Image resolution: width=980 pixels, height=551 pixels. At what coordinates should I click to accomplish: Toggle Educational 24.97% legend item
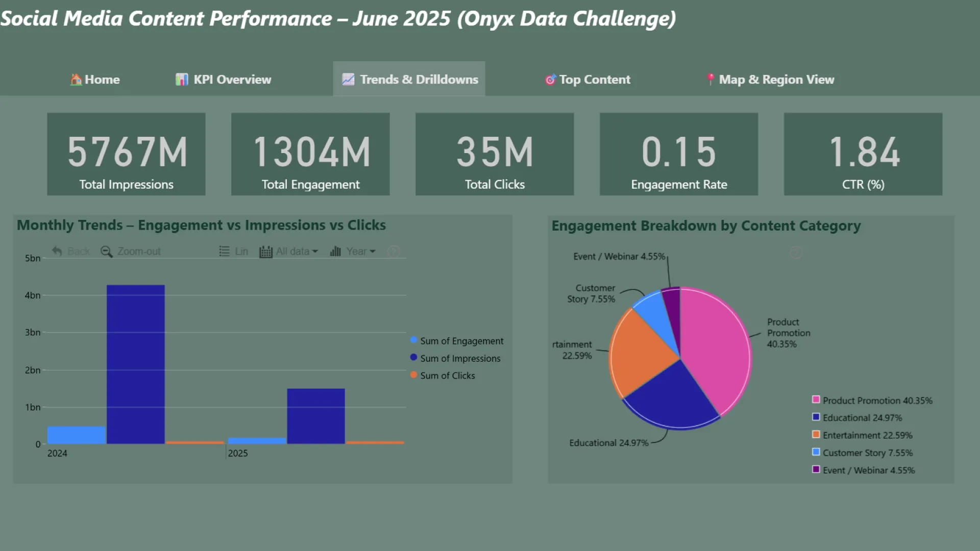857,418
